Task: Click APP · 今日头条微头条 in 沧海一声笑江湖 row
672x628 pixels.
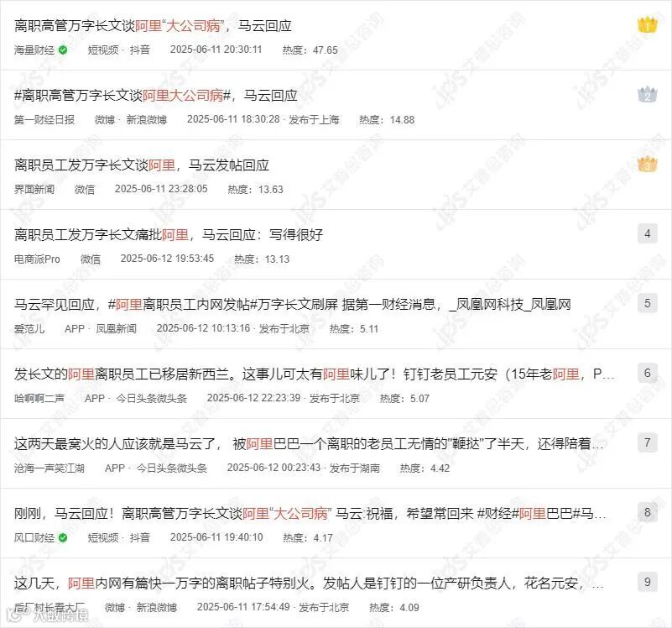Action: point(156,468)
